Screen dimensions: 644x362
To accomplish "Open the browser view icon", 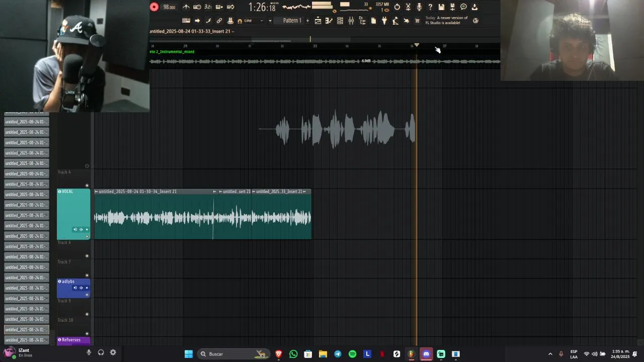I will point(362,21).
